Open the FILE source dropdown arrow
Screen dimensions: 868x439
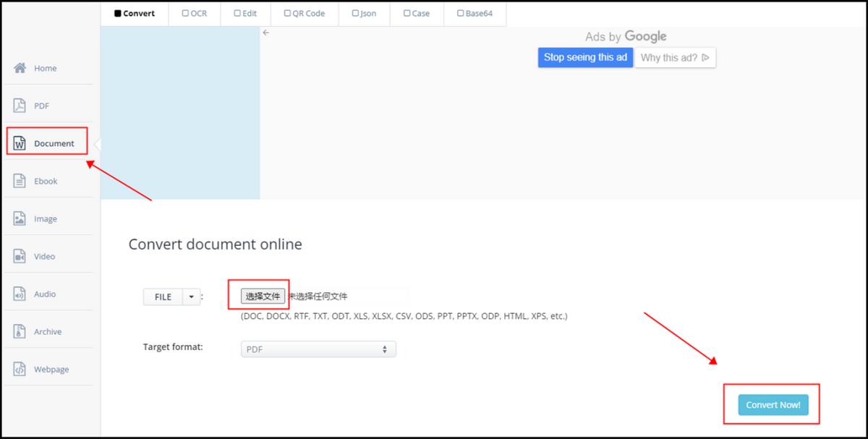190,297
